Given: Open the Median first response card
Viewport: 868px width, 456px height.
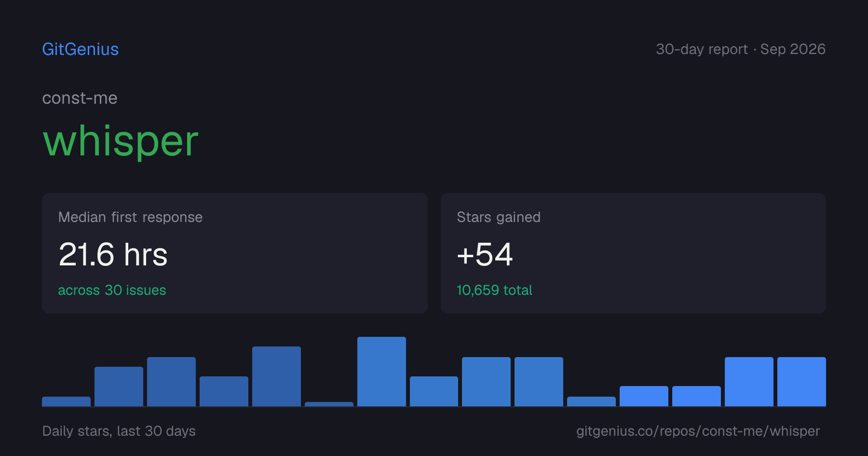Looking at the screenshot, I should (235, 253).
